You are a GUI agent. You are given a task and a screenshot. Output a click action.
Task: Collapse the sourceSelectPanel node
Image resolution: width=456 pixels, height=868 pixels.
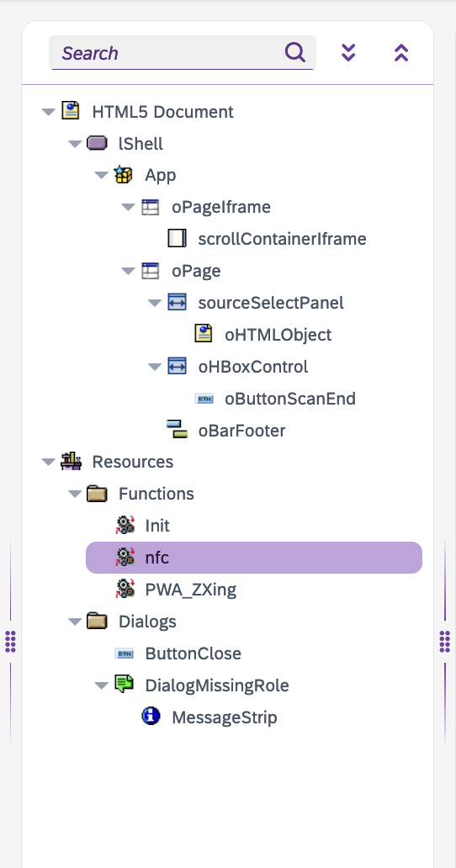155,303
